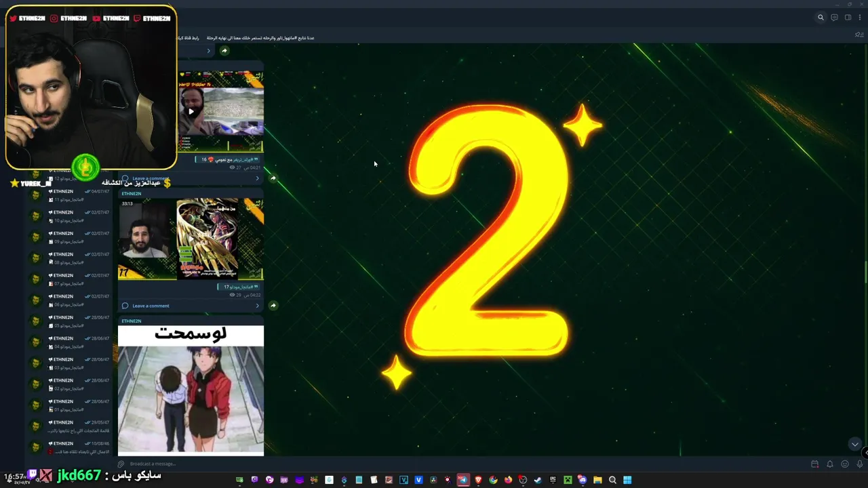This screenshot has width=868, height=488.
Task: Select list row مانجا_مودلو 10
Action: pyautogui.click(x=71, y=217)
